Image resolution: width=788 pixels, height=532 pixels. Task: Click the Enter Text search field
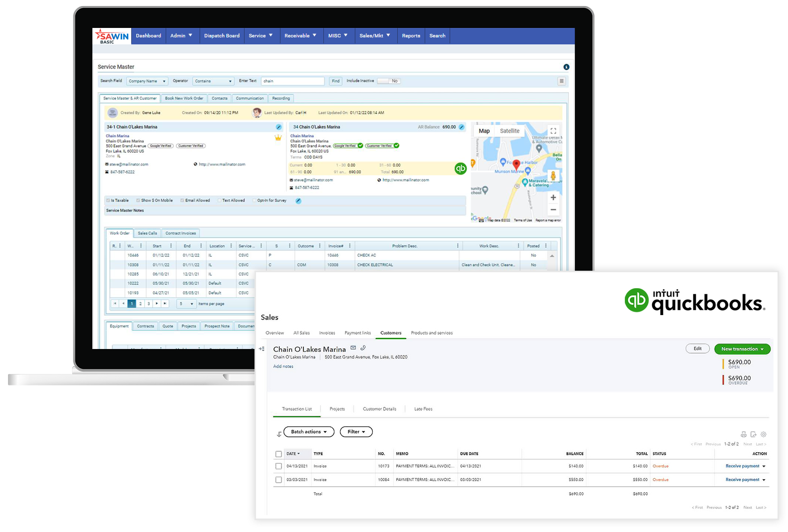293,81
